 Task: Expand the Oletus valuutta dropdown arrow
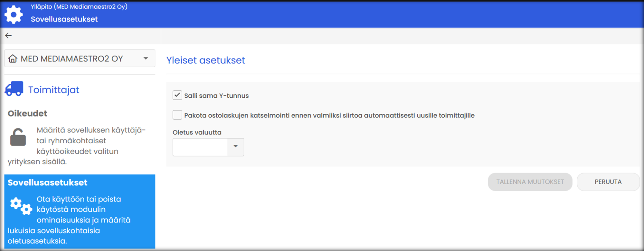pos(235,147)
